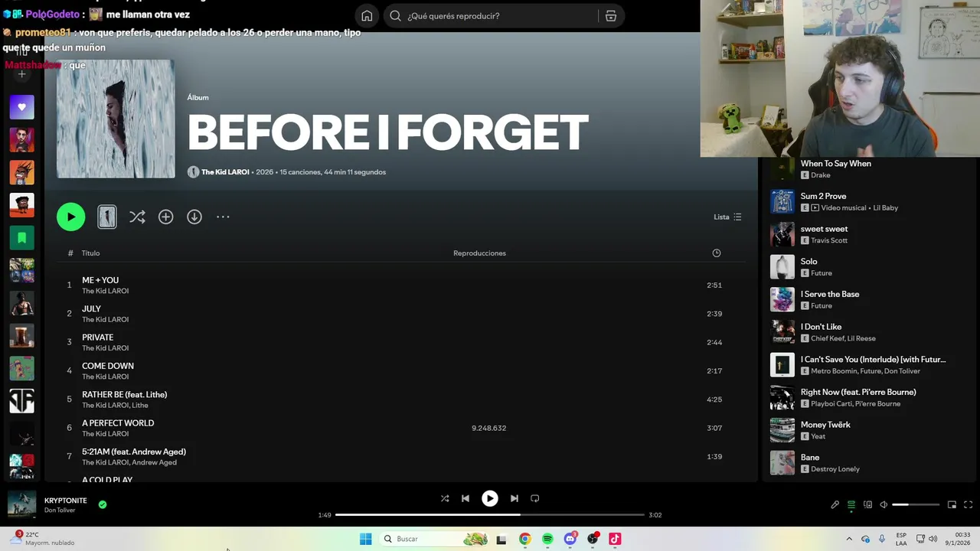Open lyrics with the microphone icon
This screenshot has height=551, width=980.
click(x=835, y=504)
